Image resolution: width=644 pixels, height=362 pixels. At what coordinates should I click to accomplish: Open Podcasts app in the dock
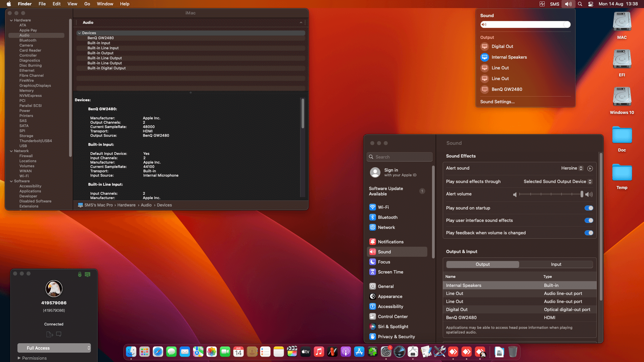pyautogui.click(x=346, y=352)
